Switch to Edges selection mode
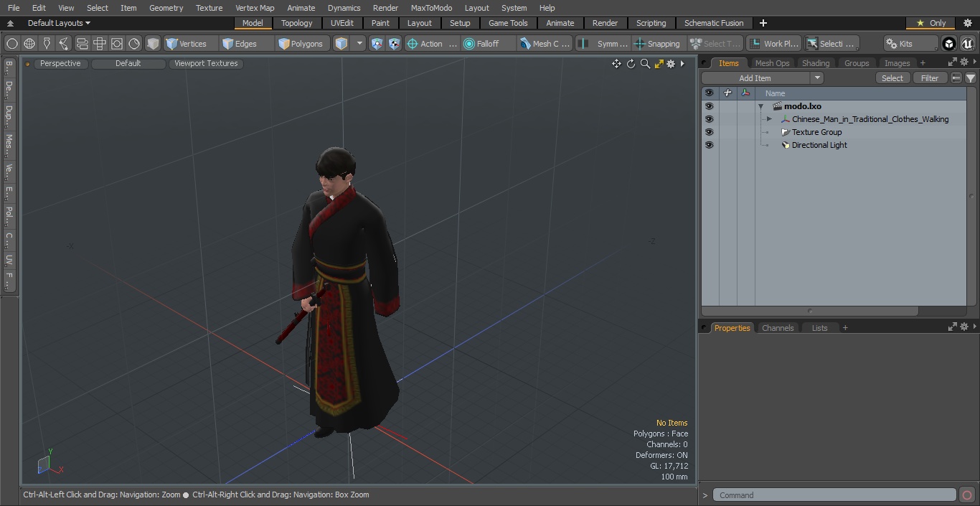Screen dimensions: 980x506 tap(247, 44)
